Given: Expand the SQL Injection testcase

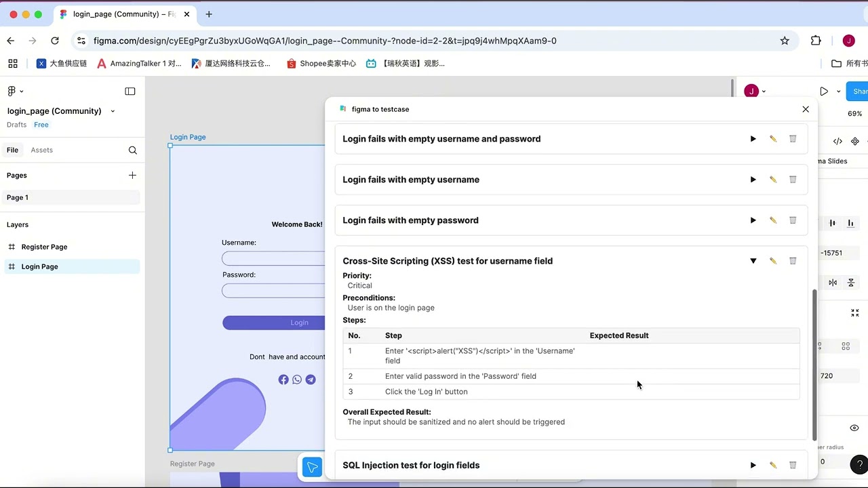Looking at the screenshot, I should (x=753, y=465).
